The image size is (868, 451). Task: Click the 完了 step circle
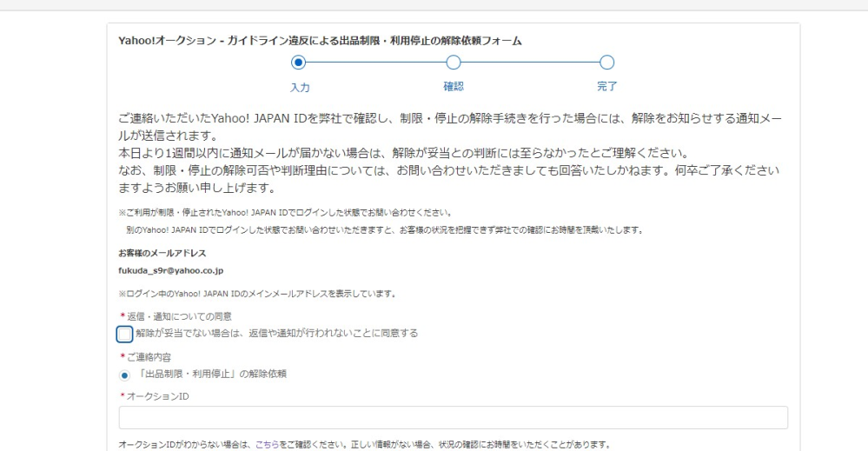[606, 63]
